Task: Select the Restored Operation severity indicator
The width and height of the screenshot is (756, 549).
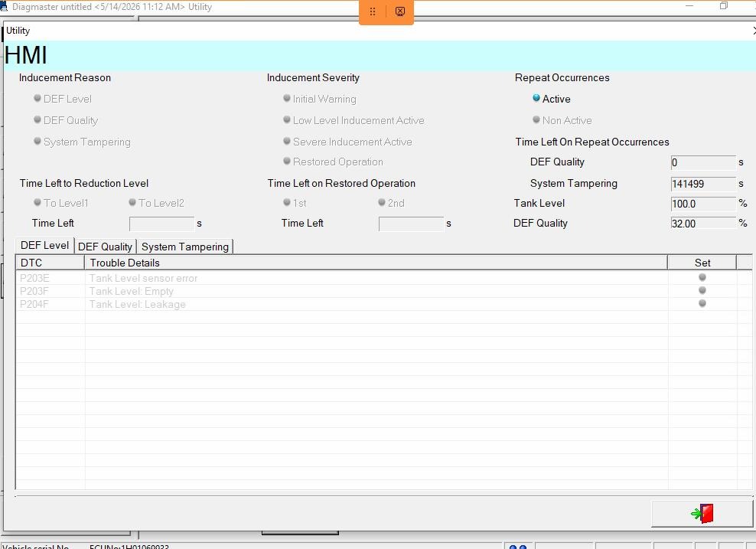Action: pos(287,161)
